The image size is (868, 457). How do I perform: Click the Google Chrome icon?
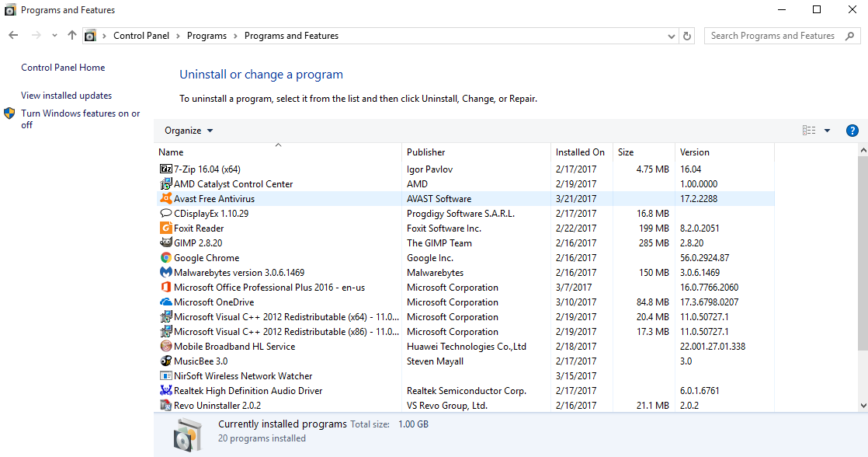pos(165,258)
